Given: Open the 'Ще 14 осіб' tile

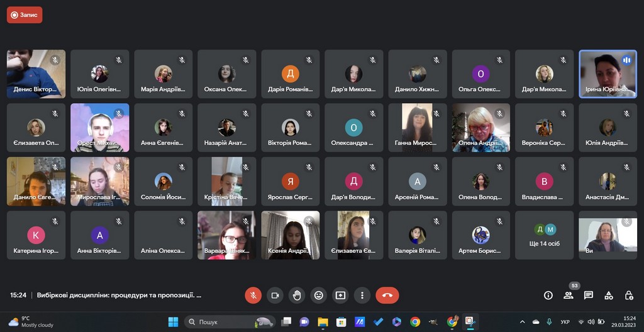Looking at the screenshot, I should coord(544,235).
